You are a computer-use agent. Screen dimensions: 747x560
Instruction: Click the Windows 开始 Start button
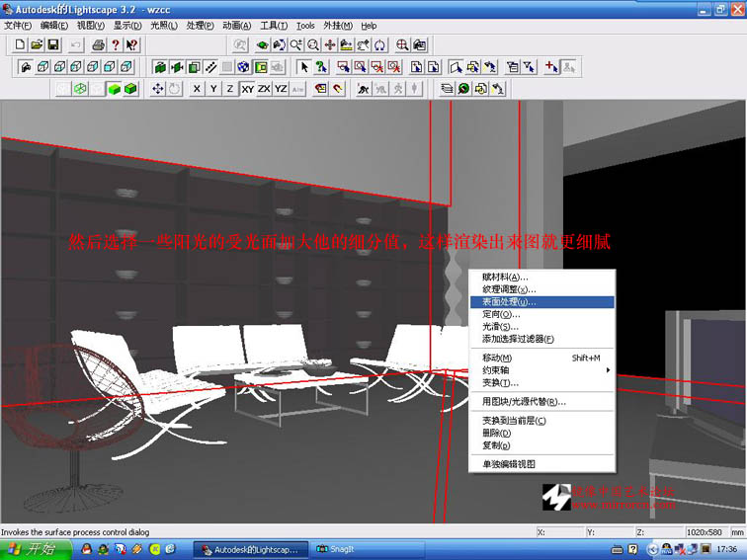tap(36, 549)
